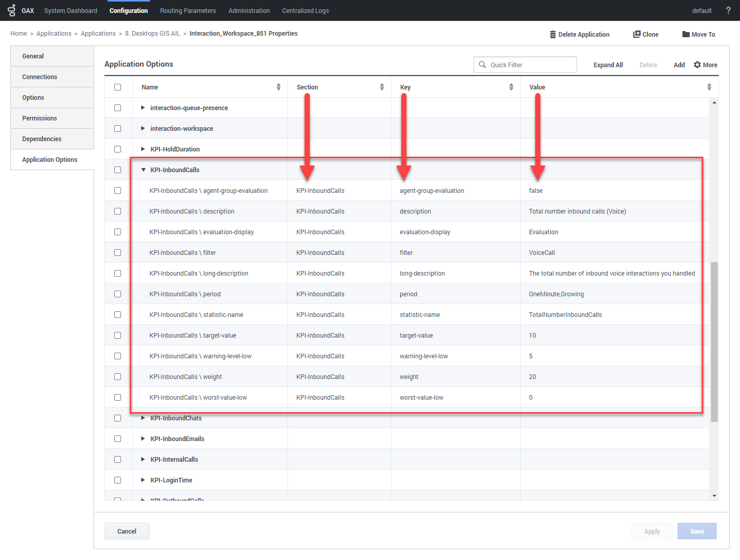Screen dimensions: 740x560
Task: Collapse the KPI-InboundCalls section
Action: [143, 170]
